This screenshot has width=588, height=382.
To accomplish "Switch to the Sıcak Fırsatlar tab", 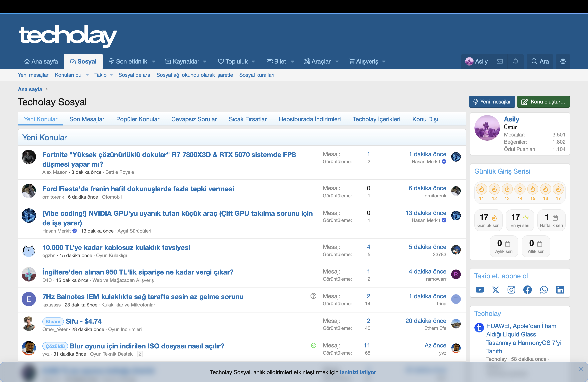I will pyautogui.click(x=248, y=119).
